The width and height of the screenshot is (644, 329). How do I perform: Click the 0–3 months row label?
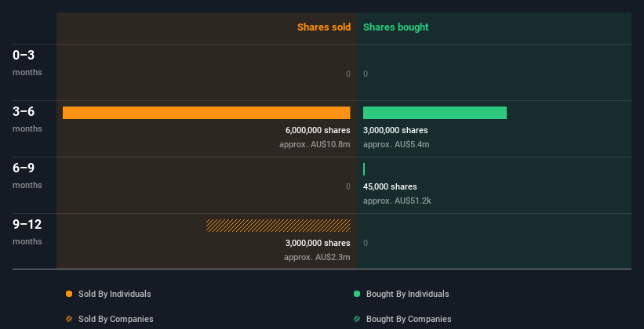coord(27,63)
